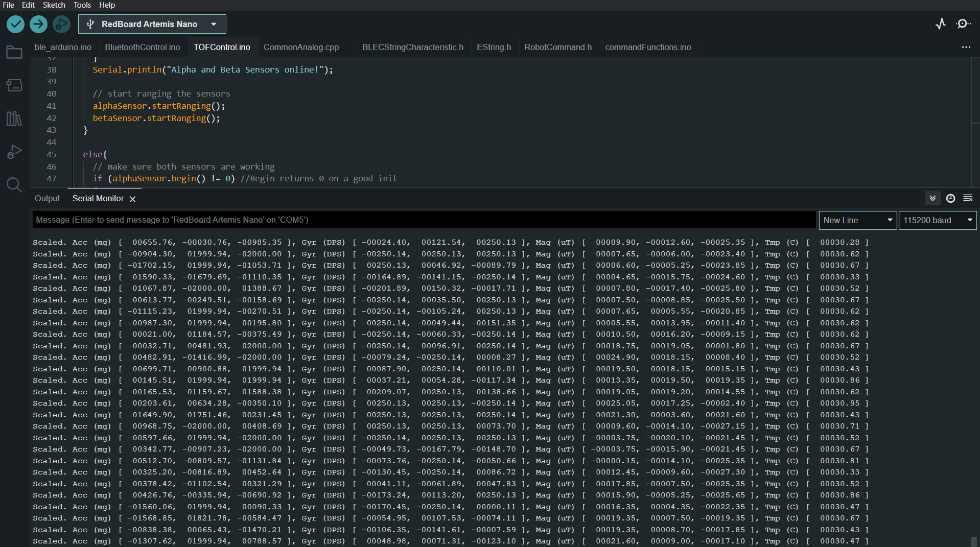Screen dimensions: 980x547
Task: Click the serial output scrollbar thumb
Action: point(974,542)
